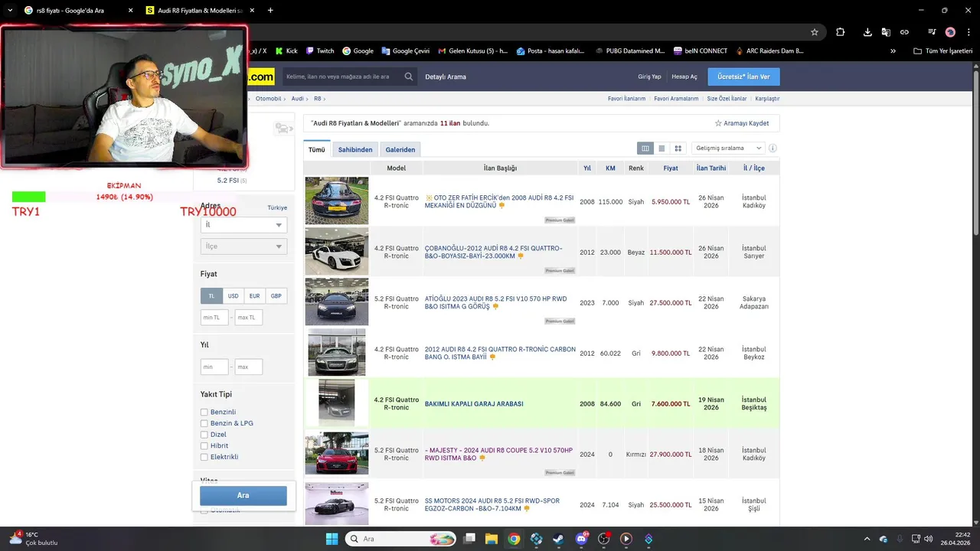Select EUR currency toggle
980x551 pixels.
coord(254,296)
